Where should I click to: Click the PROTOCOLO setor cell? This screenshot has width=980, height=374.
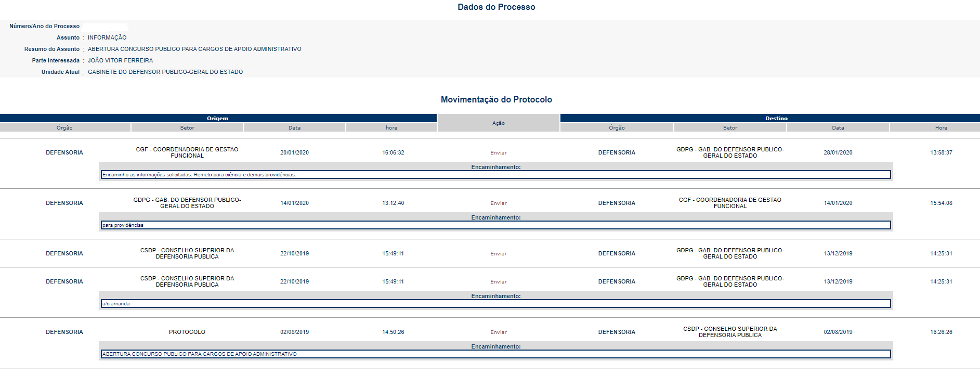click(x=187, y=332)
